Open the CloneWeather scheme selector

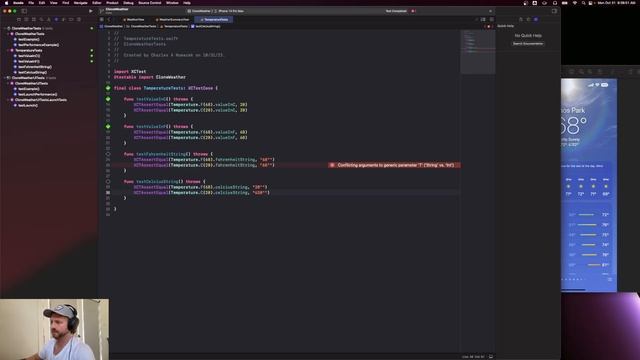[199, 11]
